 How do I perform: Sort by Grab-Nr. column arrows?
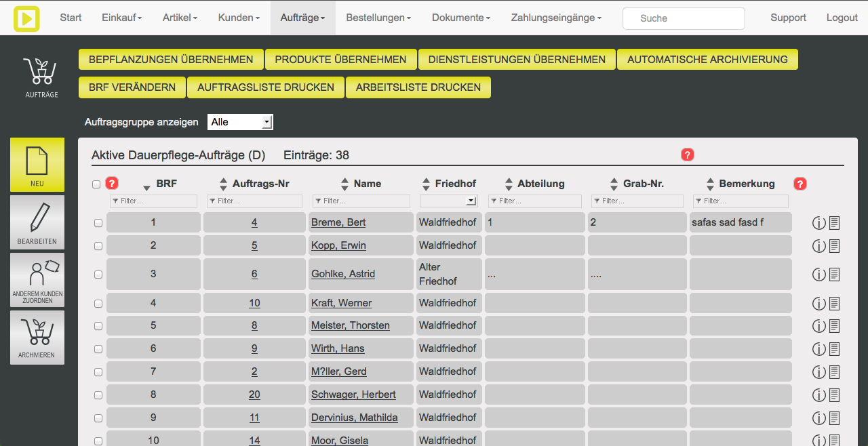click(x=615, y=184)
